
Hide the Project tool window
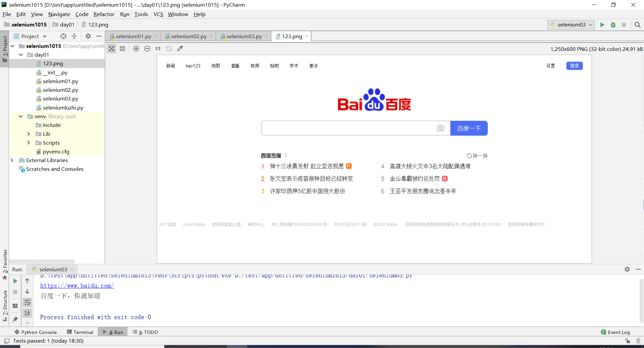click(x=99, y=36)
